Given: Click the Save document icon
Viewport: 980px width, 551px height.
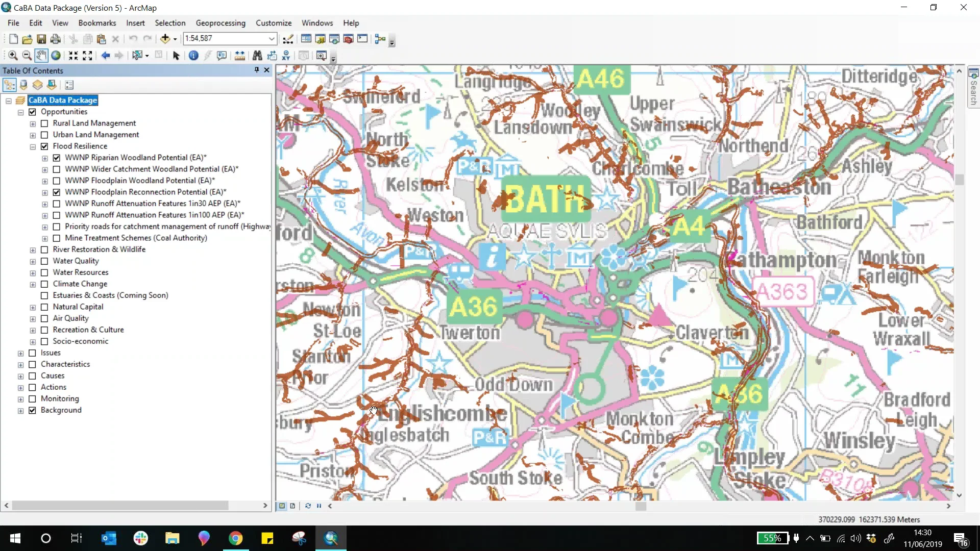Looking at the screenshot, I should click(41, 39).
